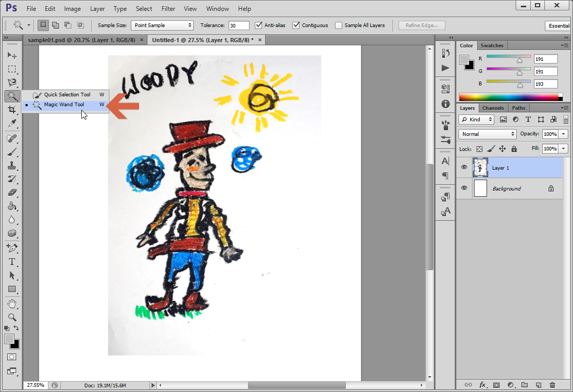Select the Paint Bucket tool
Image resolution: width=573 pixels, height=392 pixels.
point(12,206)
